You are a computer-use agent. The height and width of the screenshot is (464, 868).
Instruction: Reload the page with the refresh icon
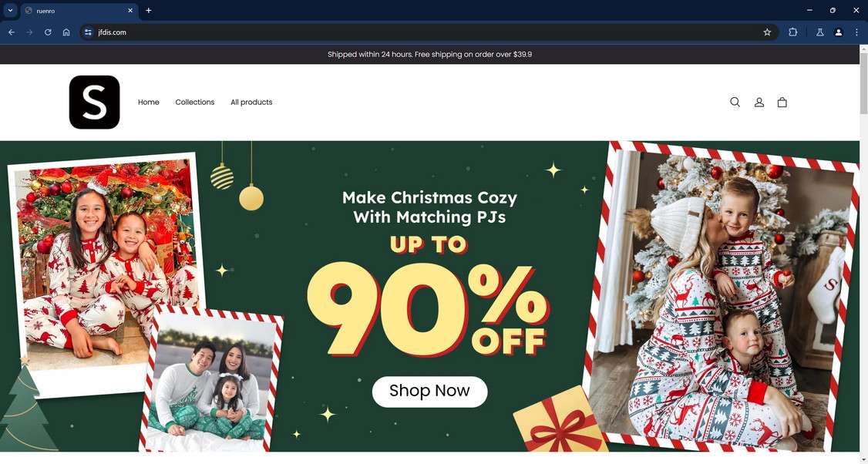pos(48,32)
